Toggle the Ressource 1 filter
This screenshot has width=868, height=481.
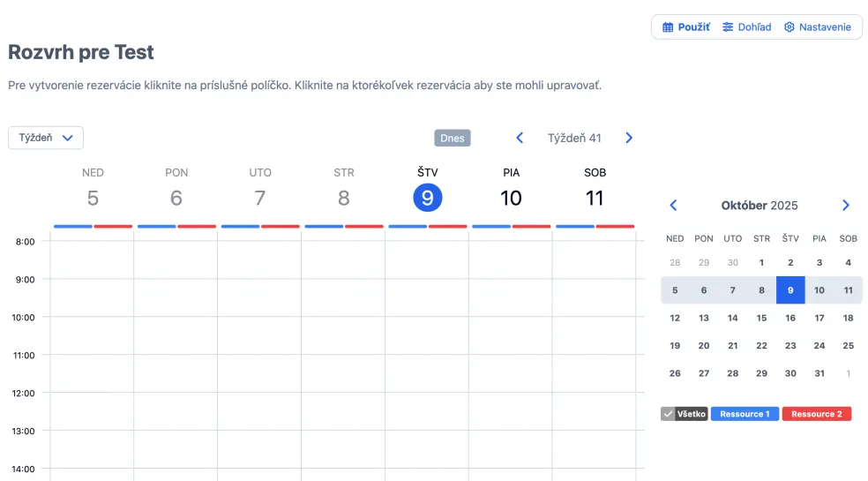pos(745,414)
